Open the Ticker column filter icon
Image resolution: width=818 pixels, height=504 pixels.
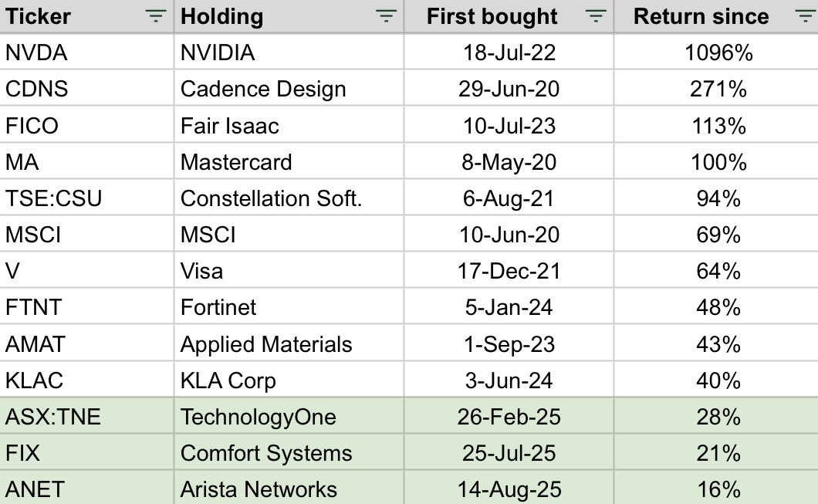pyautogui.click(x=156, y=17)
